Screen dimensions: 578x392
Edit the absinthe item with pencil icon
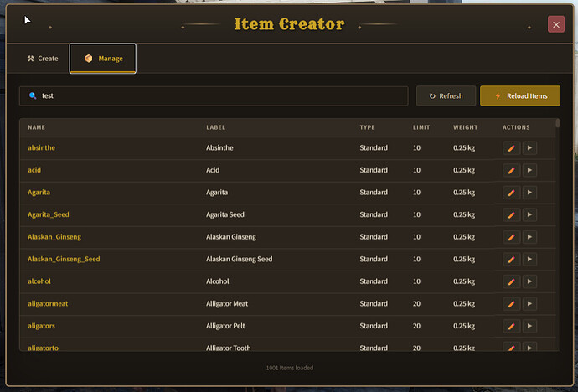click(x=511, y=148)
